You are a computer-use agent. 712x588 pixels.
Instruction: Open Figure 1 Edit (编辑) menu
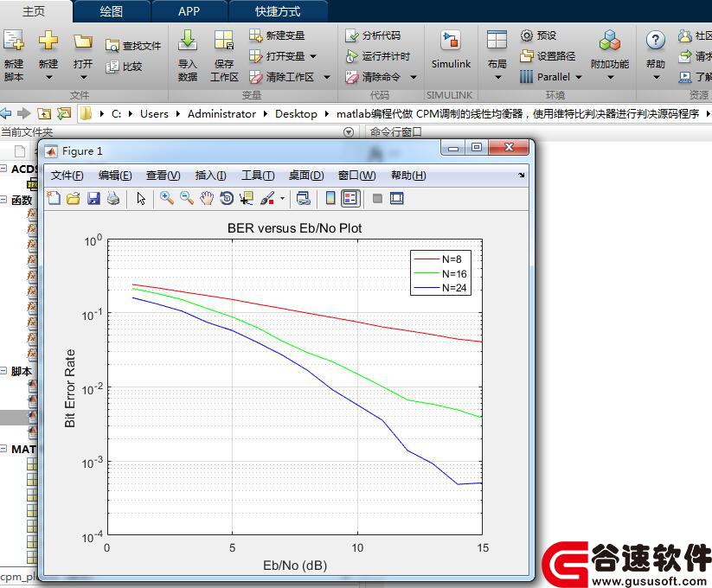[x=115, y=176]
